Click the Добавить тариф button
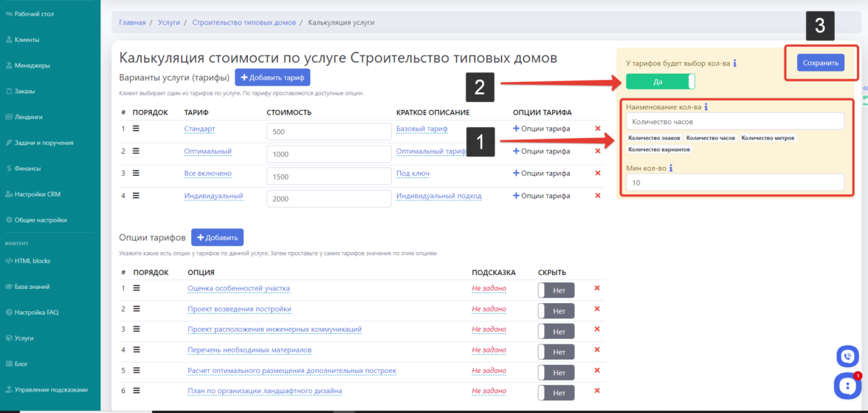868x413 pixels. pyautogui.click(x=272, y=78)
